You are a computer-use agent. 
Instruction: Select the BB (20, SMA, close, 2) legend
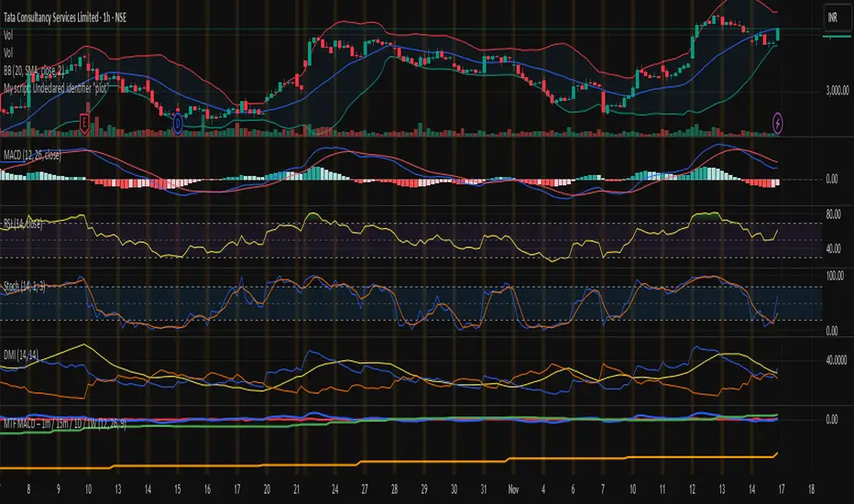[x=33, y=71]
